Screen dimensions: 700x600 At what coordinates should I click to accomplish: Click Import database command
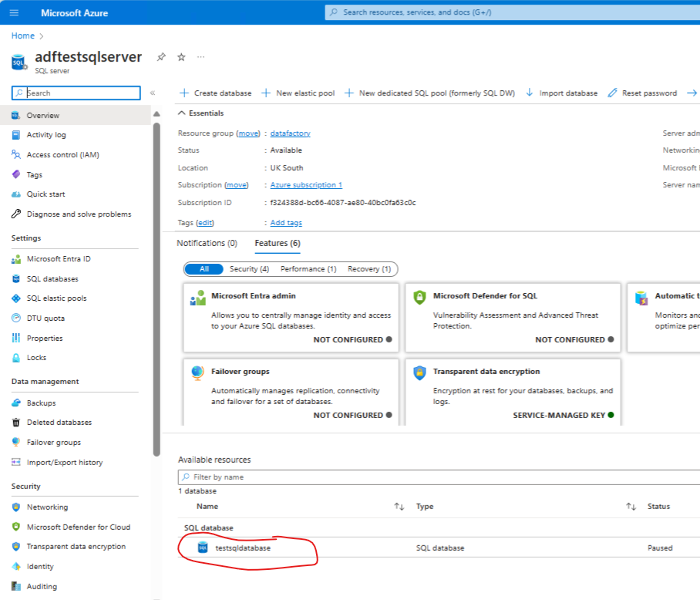pos(561,93)
